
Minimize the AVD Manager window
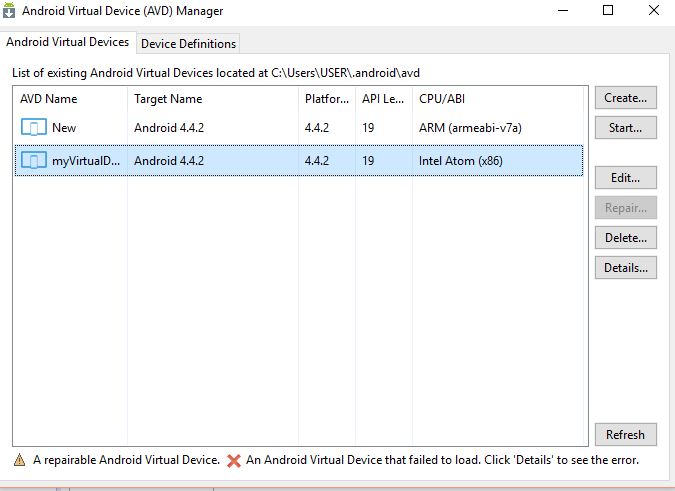(563, 10)
